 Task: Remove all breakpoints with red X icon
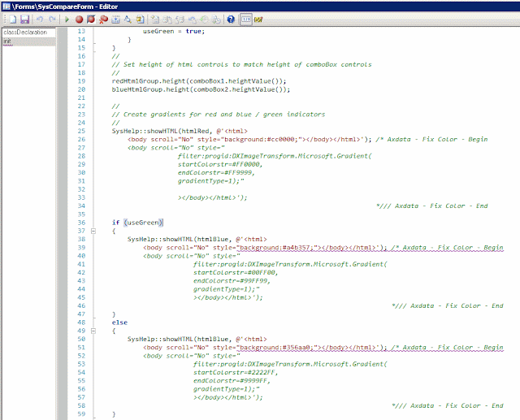pos(103,19)
